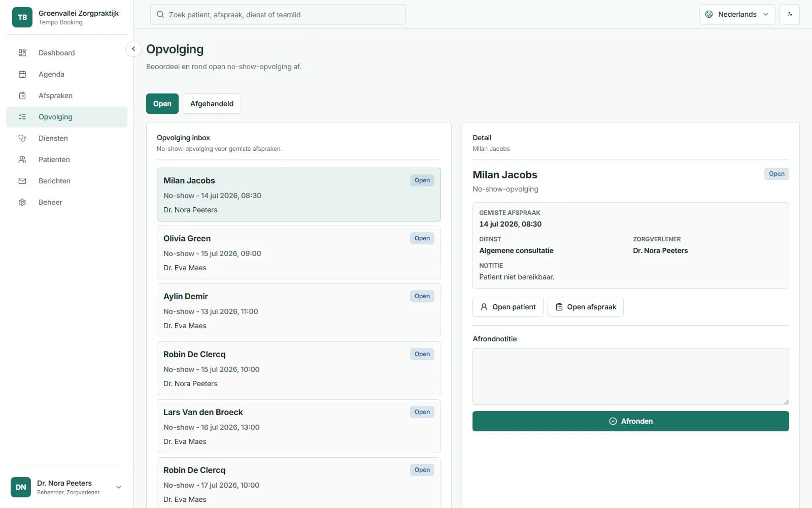Viewport: 812px width, 508px height.
Task: Click the globe icon beside Nederlands
Action: pyautogui.click(x=709, y=14)
